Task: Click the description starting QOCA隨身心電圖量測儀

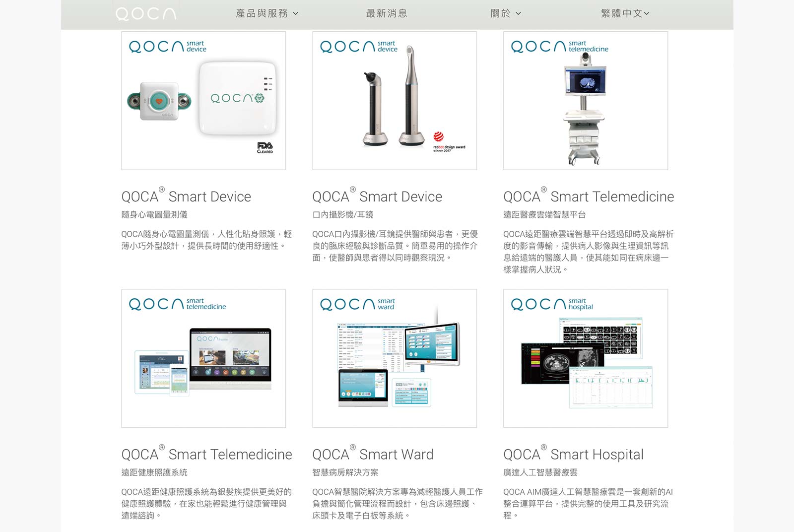Action: [x=206, y=240]
